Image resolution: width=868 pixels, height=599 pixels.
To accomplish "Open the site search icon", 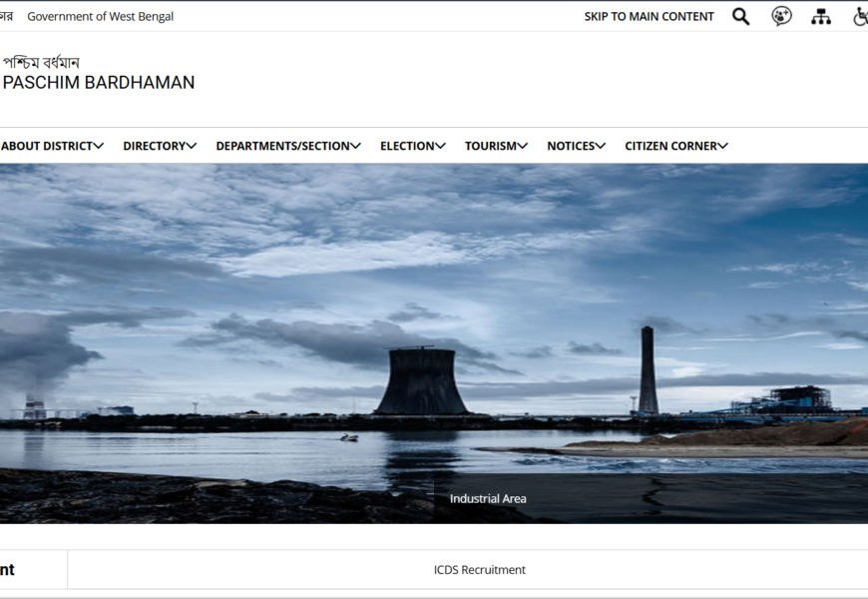I will pyautogui.click(x=740, y=16).
